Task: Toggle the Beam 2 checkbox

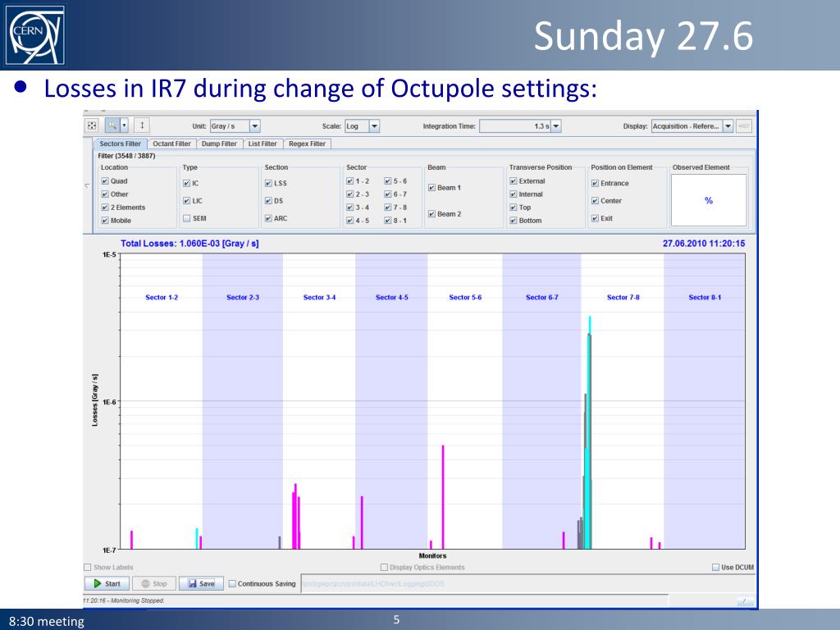Action: click(431, 214)
